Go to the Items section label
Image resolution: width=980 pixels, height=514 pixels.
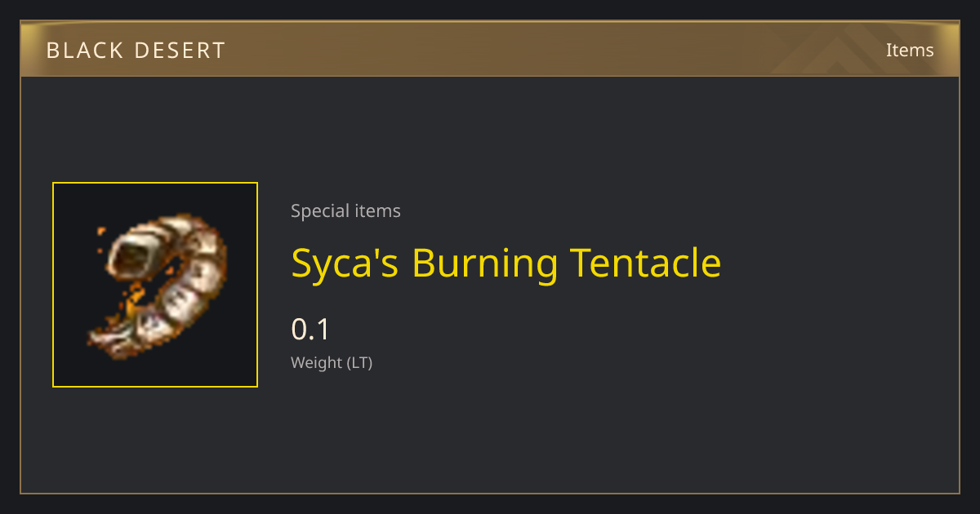[x=910, y=50]
